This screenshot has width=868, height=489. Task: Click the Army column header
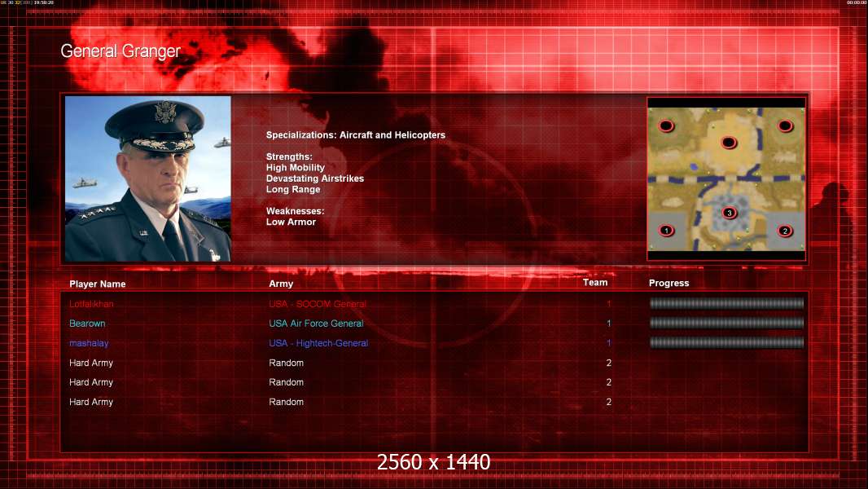(x=281, y=284)
